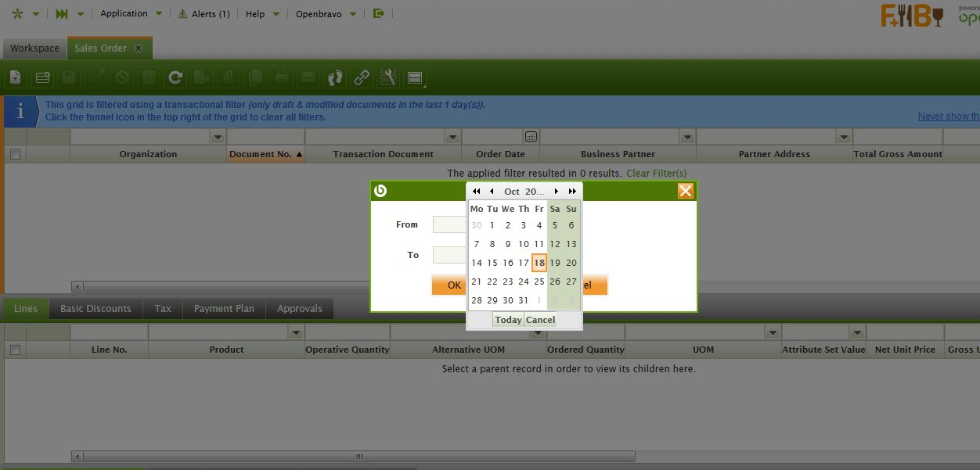
Task: Click the Cancel Changes (circle-slash) toolbar icon
Action: (122, 77)
